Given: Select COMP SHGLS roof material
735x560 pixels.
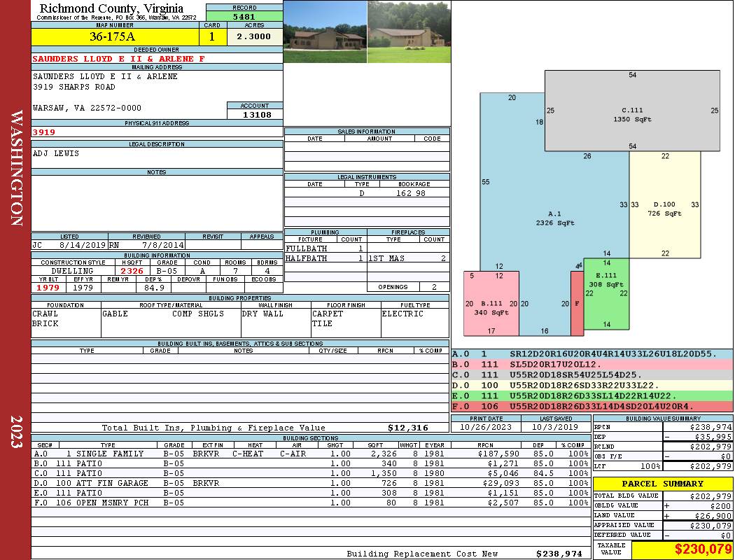Looking at the screenshot, I should (x=198, y=314).
